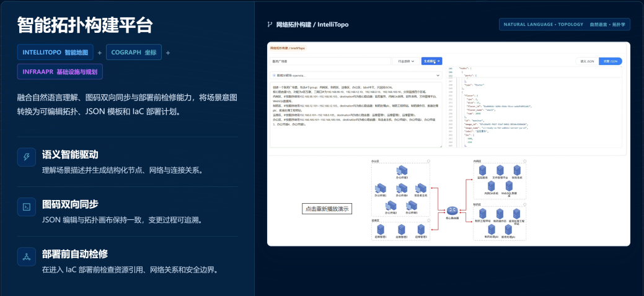This screenshot has height=296, width=644.
Task: Toggle the circle handle on 内网区 group
Action: coord(524,160)
